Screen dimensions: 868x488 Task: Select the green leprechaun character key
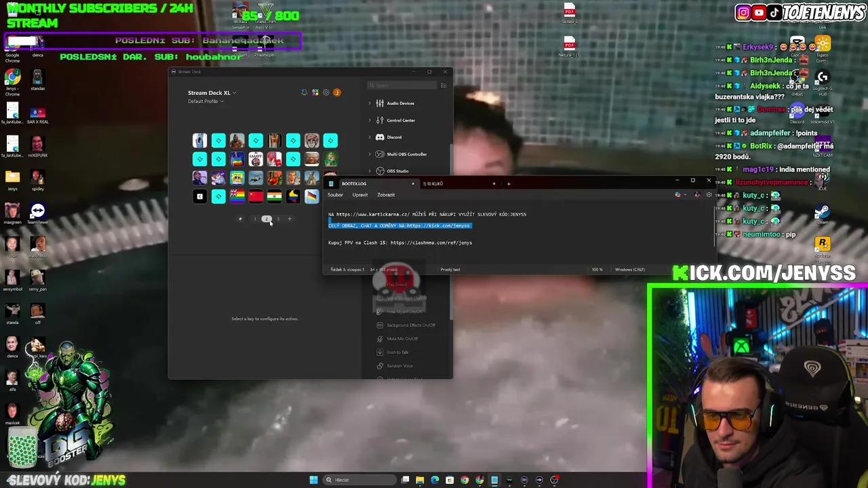coord(330,159)
